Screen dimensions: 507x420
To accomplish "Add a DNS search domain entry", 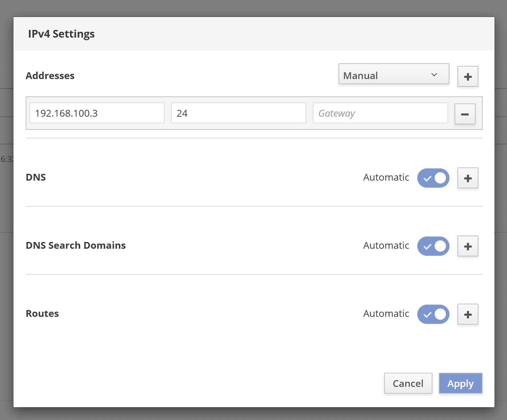I will 468,246.
